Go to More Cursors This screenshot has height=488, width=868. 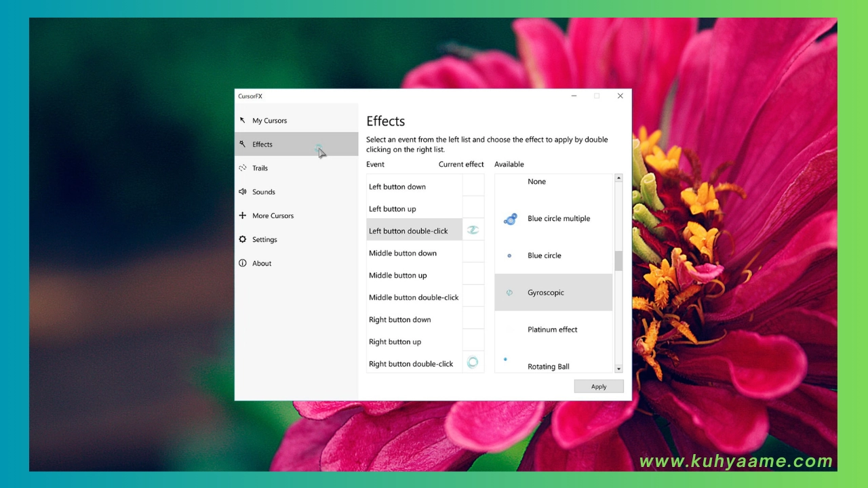(296, 216)
